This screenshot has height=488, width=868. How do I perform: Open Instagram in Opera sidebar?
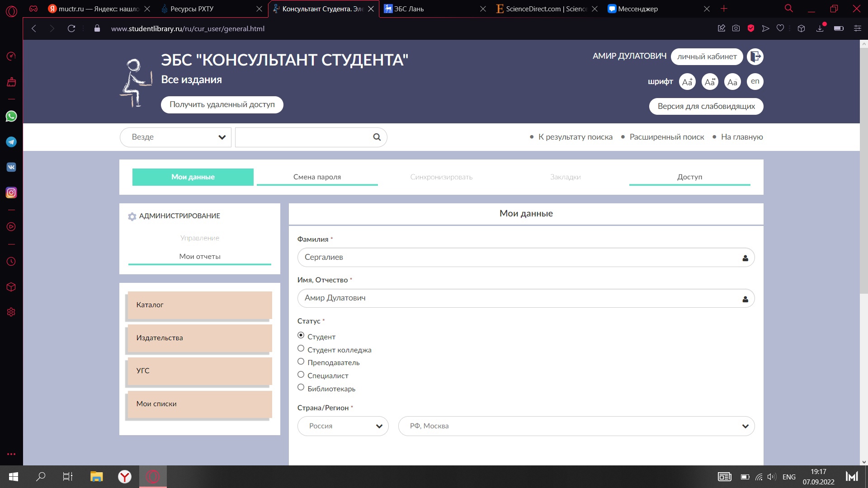pos(11,192)
